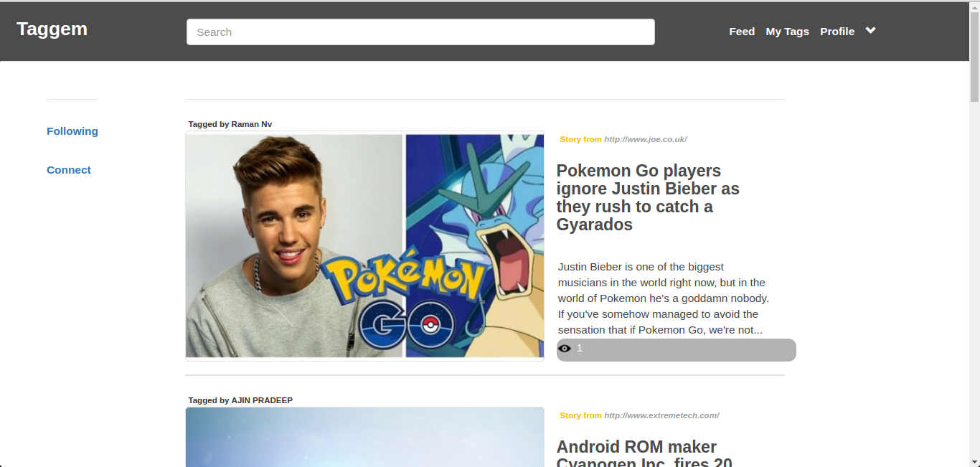Select Connect in the left sidebar
Viewport: 980px width, 467px height.
pos(69,170)
